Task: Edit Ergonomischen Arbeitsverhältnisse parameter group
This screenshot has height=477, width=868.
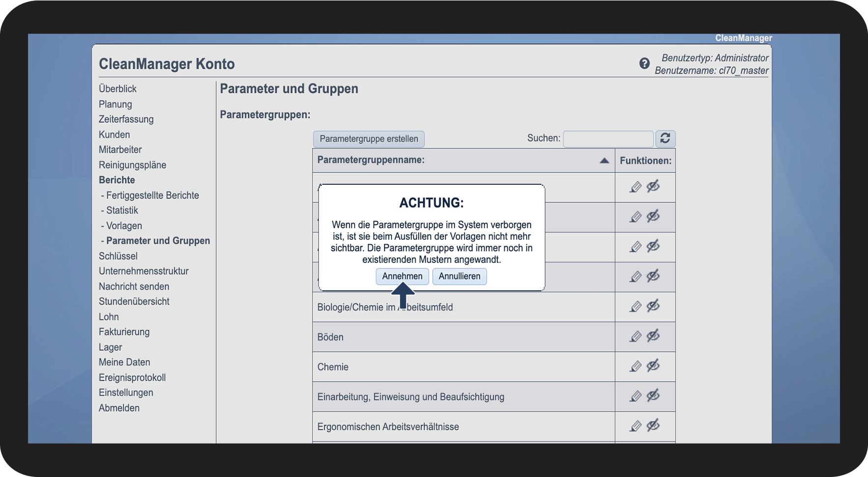Action: 636,426
